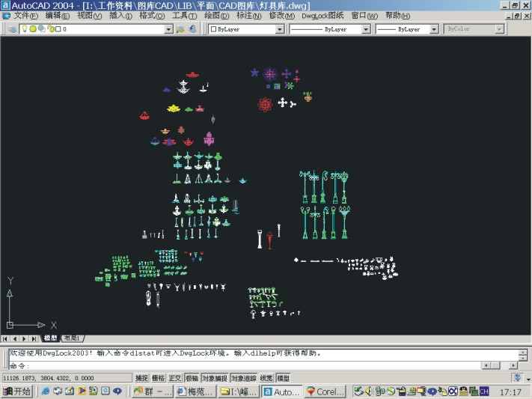Click the communication center tray icon in status bar
This screenshot has width=532, height=399.
point(517,378)
